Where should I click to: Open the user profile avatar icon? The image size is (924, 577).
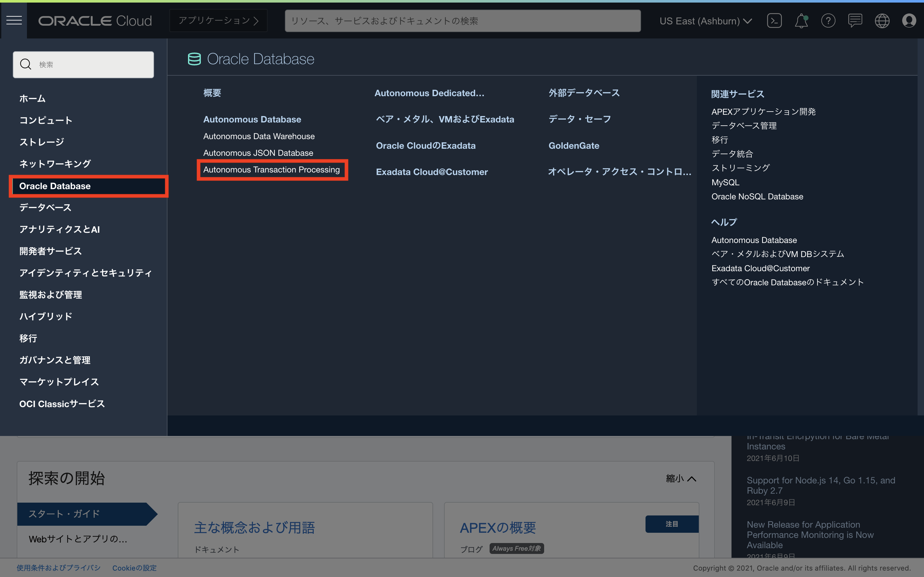pos(909,21)
